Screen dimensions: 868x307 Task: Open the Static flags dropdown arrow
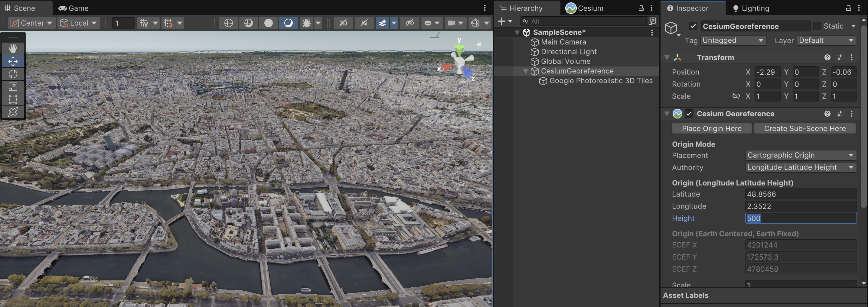[x=853, y=26]
